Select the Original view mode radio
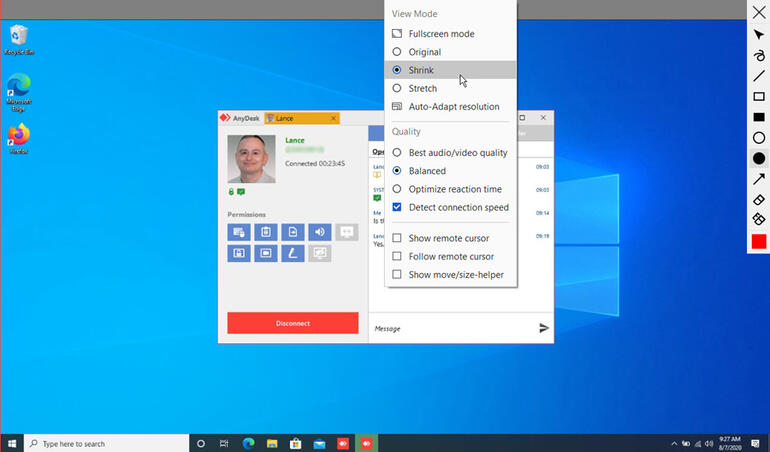This screenshot has height=452, width=770. click(x=397, y=52)
